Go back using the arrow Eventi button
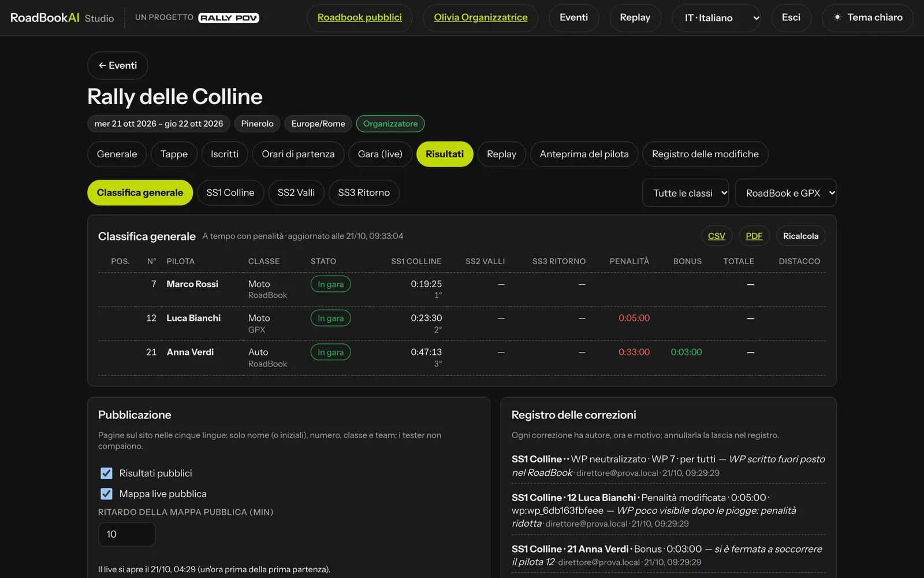This screenshot has height=578, width=924. point(118,65)
